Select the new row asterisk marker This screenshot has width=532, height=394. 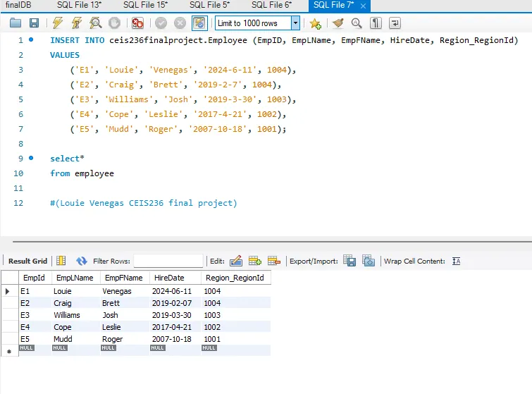9,351
